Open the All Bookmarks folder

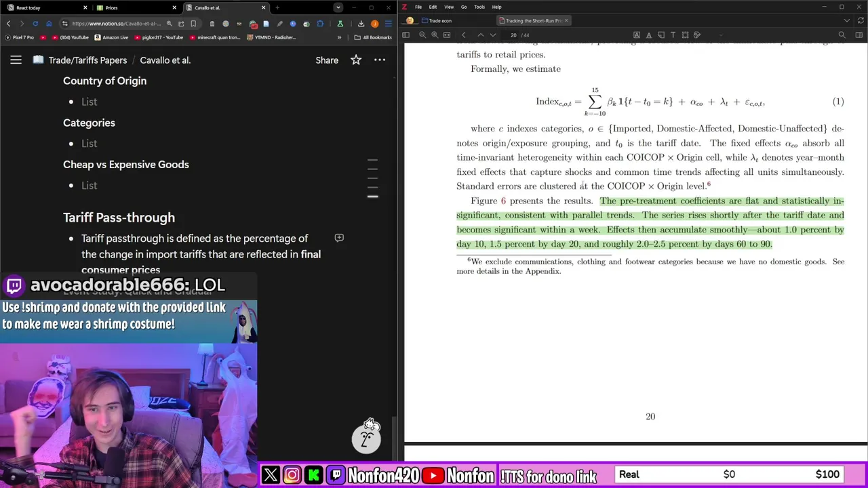coord(373,37)
